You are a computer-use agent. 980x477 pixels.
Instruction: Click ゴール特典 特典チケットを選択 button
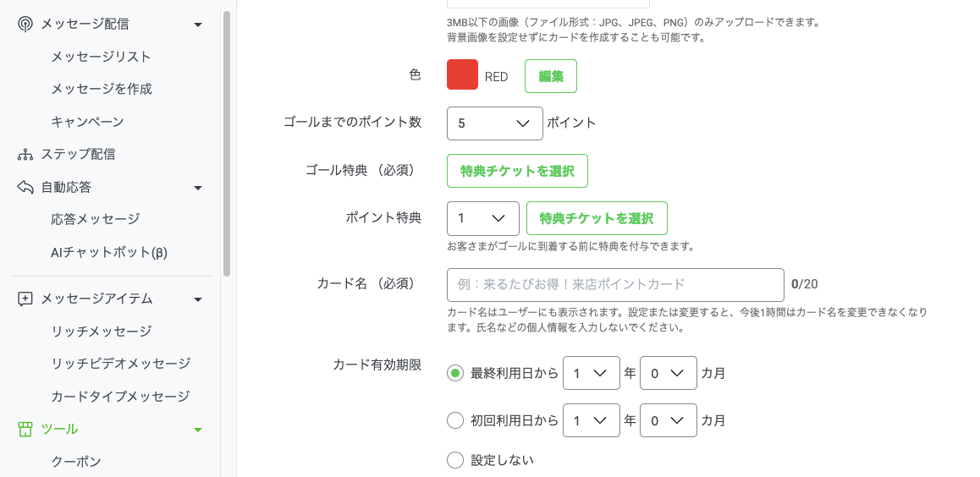(x=517, y=171)
